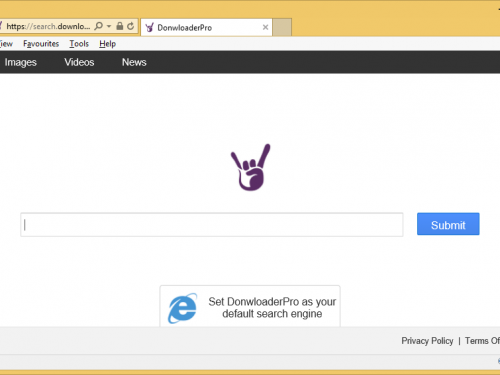Click the security lock icon
Image resolution: width=500 pixels, height=375 pixels.
point(120,26)
